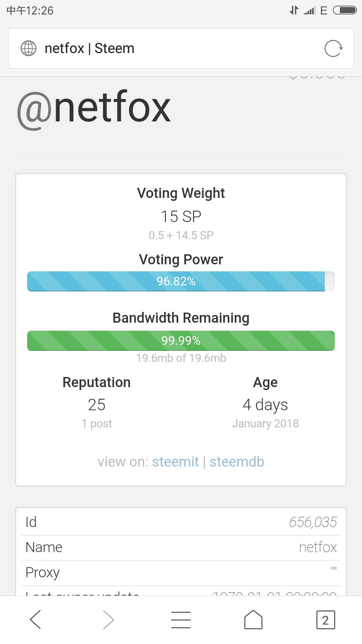This screenshot has height=644, width=362.
Task: Open the browser hamburger menu
Action: pyautogui.click(x=181, y=620)
